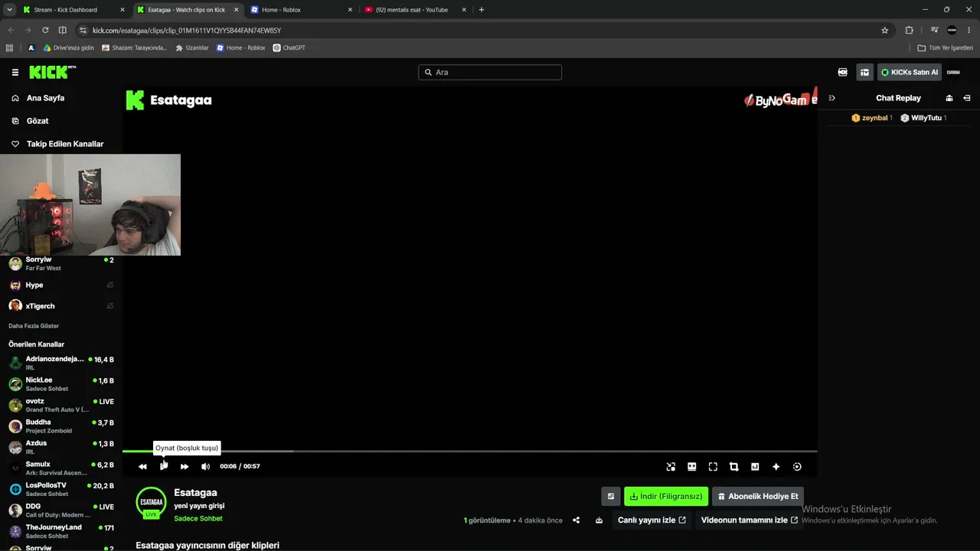Click Videonun tamamını izle link
The height and width of the screenshot is (551, 980).
(750, 520)
